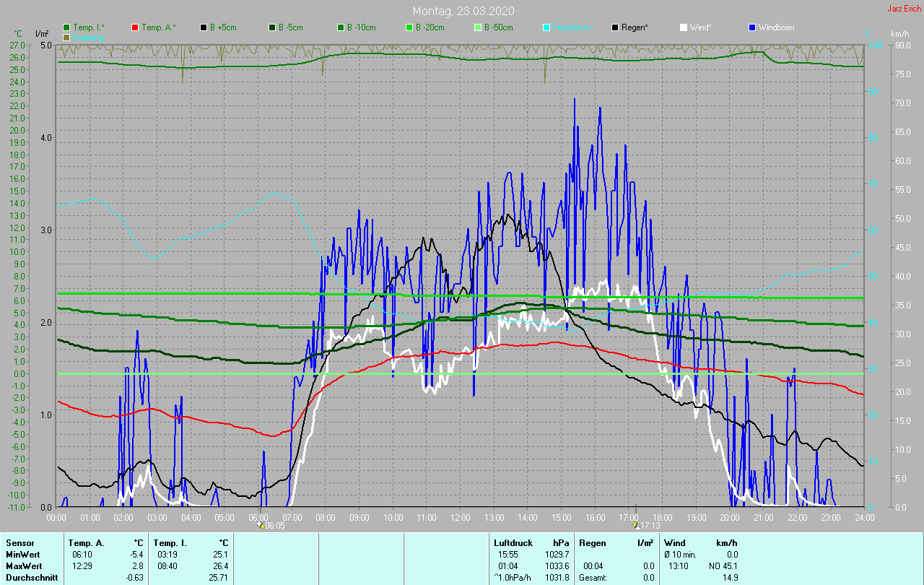Image resolution: width=924 pixels, height=585 pixels.
Task: Click the km/h axis unit label
Action: coord(899,34)
